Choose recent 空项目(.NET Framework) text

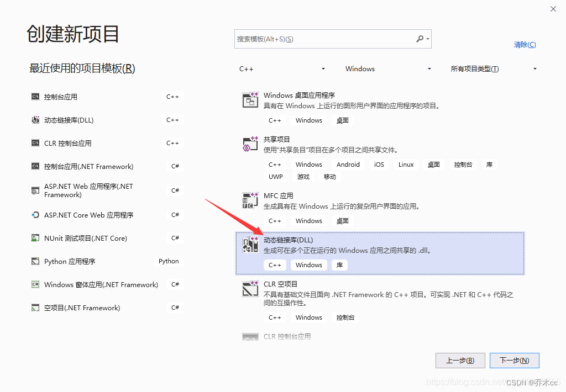click(x=82, y=308)
